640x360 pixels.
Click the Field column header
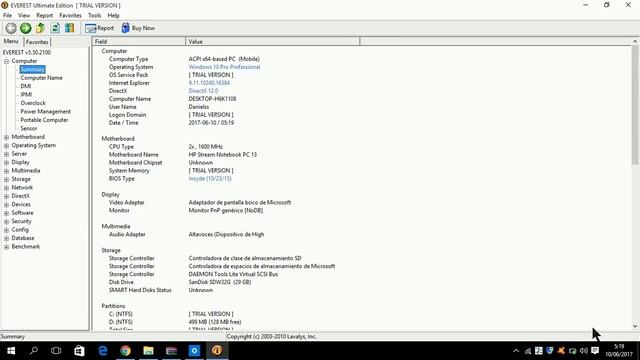pos(139,42)
